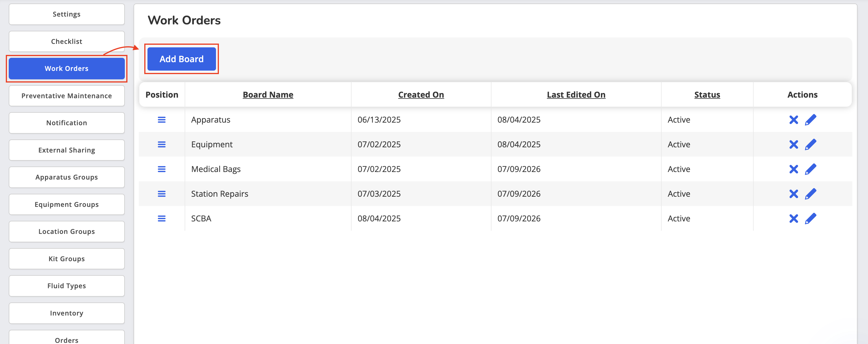Select the SCBA board name
Image resolution: width=868 pixels, height=344 pixels.
[201, 218]
